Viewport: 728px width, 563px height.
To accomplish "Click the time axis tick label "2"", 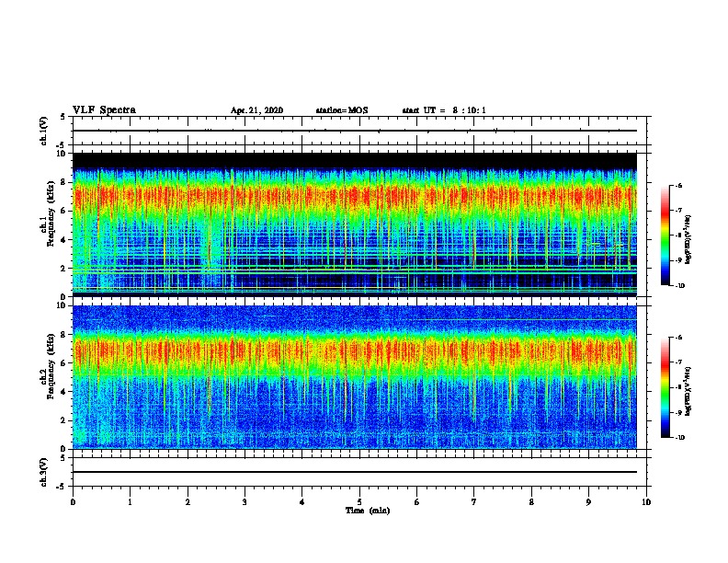I will tap(188, 502).
